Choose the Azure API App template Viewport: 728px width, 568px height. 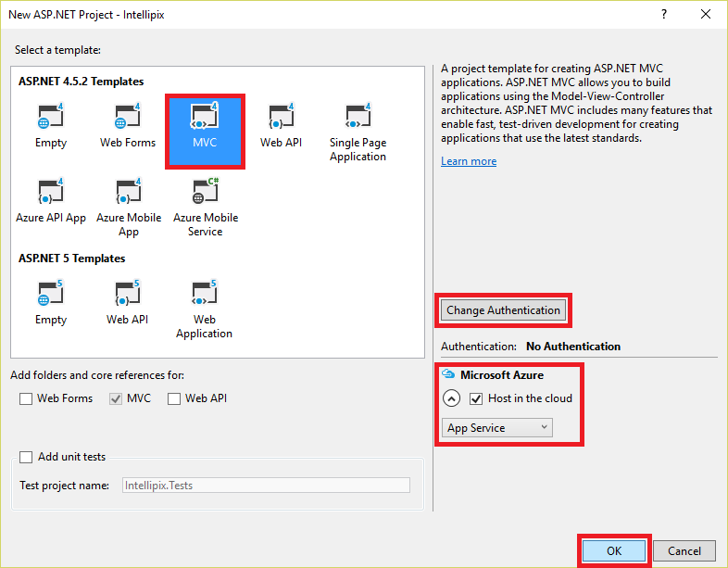51,201
